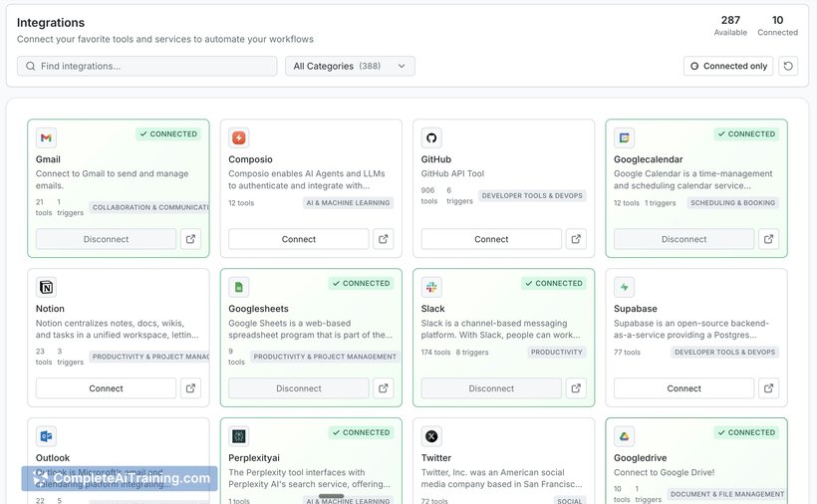Image resolution: width=817 pixels, height=504 pixels.
Task: Connect the Composio integration
Action: 299,239
